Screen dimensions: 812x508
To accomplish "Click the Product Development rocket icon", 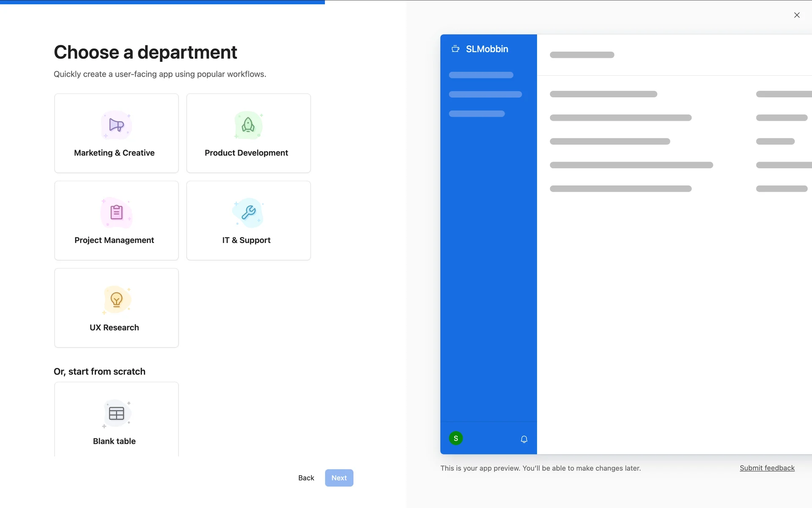I will [248, 125].
